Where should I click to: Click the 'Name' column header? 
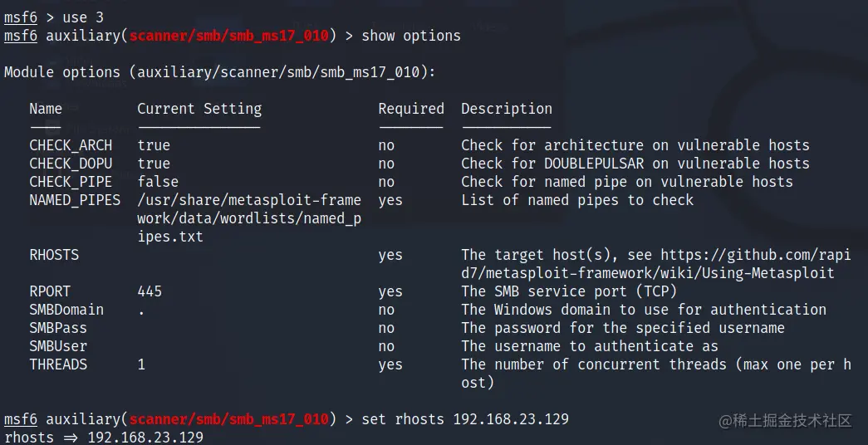pos(46,109)
